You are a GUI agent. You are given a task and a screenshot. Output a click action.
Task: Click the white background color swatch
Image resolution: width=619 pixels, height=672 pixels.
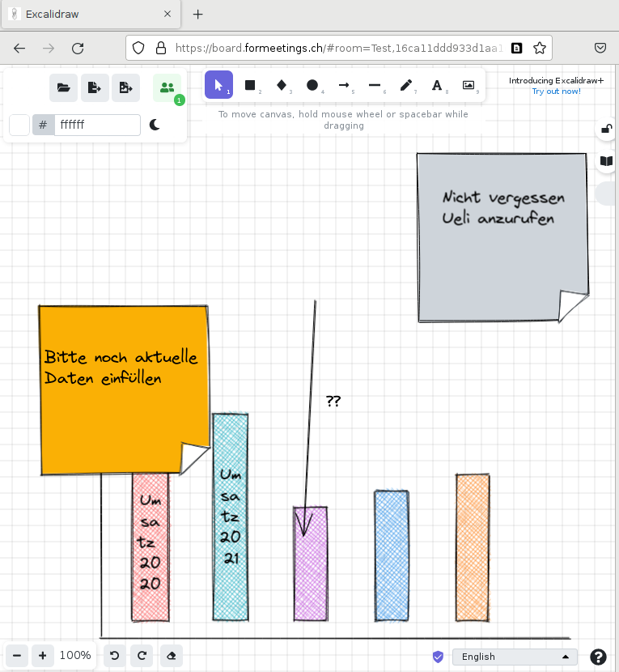click(19, 125)
